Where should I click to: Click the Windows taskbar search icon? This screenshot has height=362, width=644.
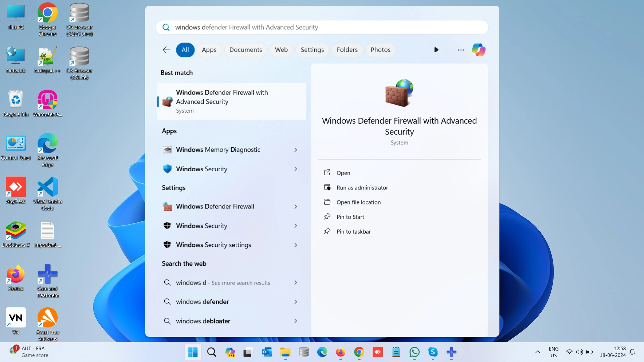[x=211, y=352]
